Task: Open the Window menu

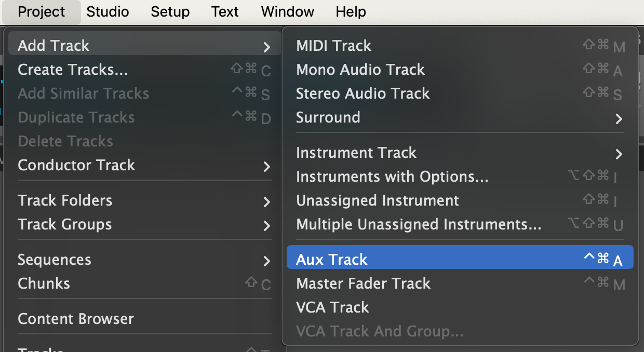Action: 287,11
